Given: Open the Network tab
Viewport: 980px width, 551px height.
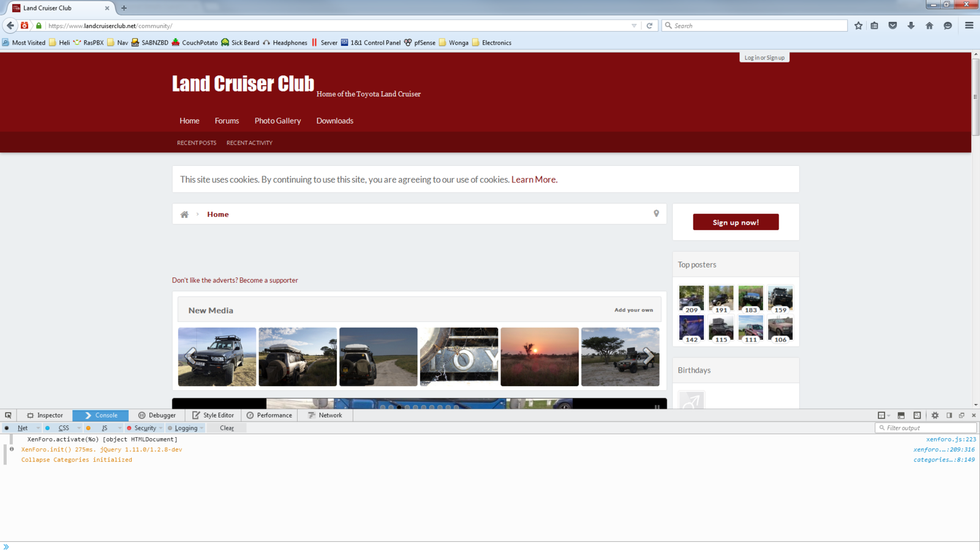Looking at the screenshot, I should pos(325,415).
